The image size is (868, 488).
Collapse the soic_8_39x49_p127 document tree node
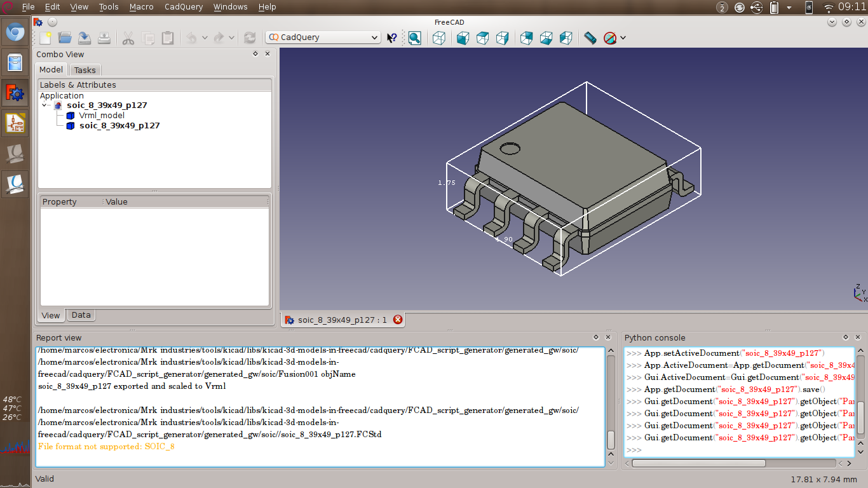pyautogui.click(x=44, y=105)
